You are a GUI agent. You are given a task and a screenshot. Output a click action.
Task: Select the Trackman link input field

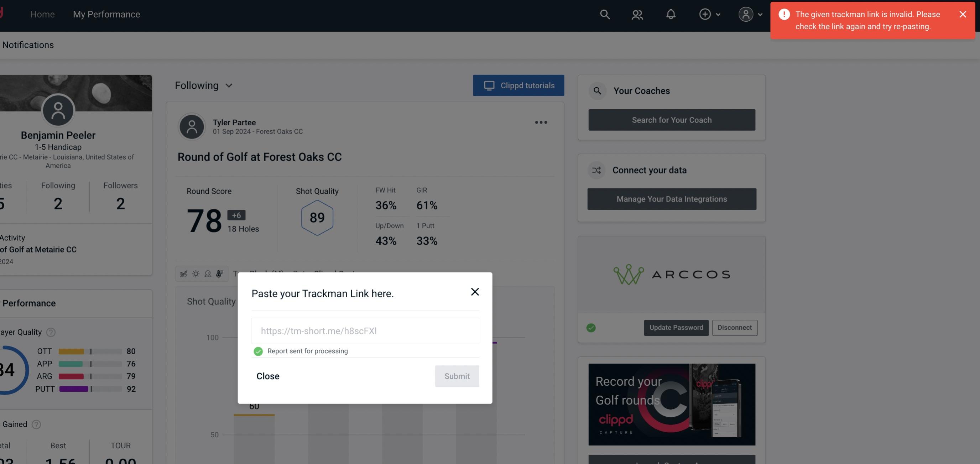coord(366,330)
